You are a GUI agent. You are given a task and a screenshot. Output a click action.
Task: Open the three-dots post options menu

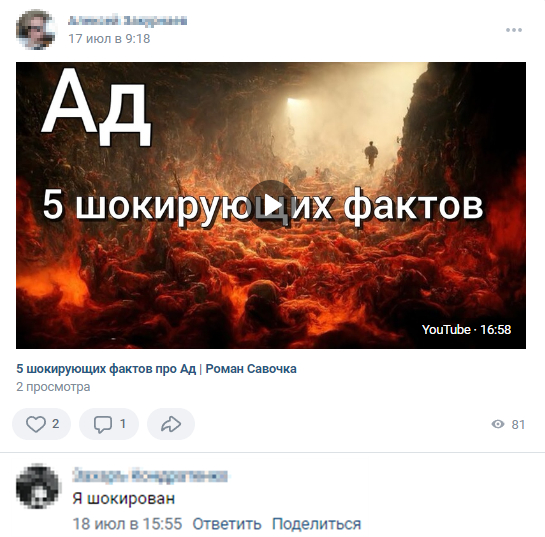point(514,30)
